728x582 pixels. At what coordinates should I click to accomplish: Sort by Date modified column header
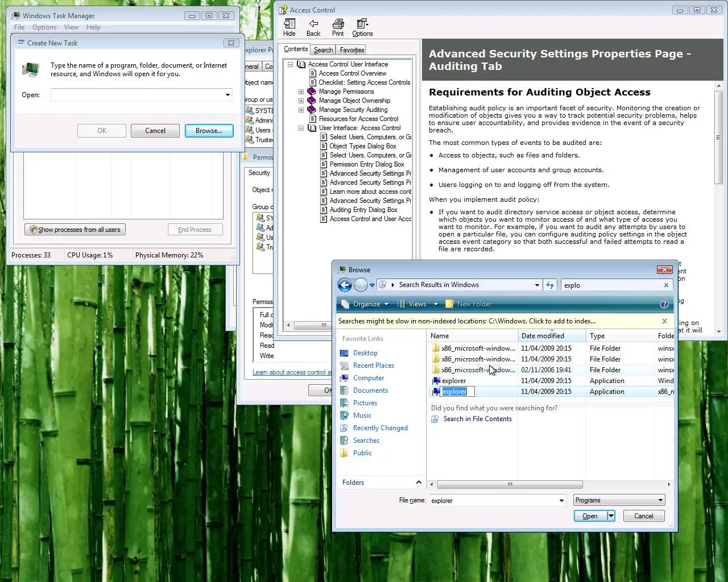coord(552,336)
